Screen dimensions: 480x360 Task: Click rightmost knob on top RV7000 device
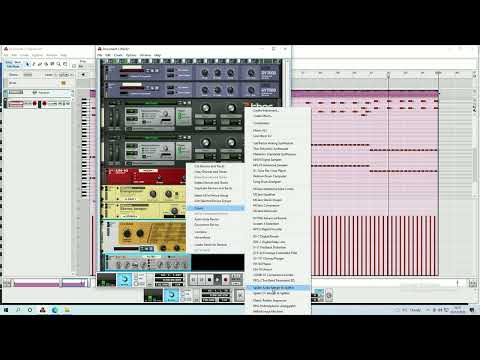pos(251,73)
